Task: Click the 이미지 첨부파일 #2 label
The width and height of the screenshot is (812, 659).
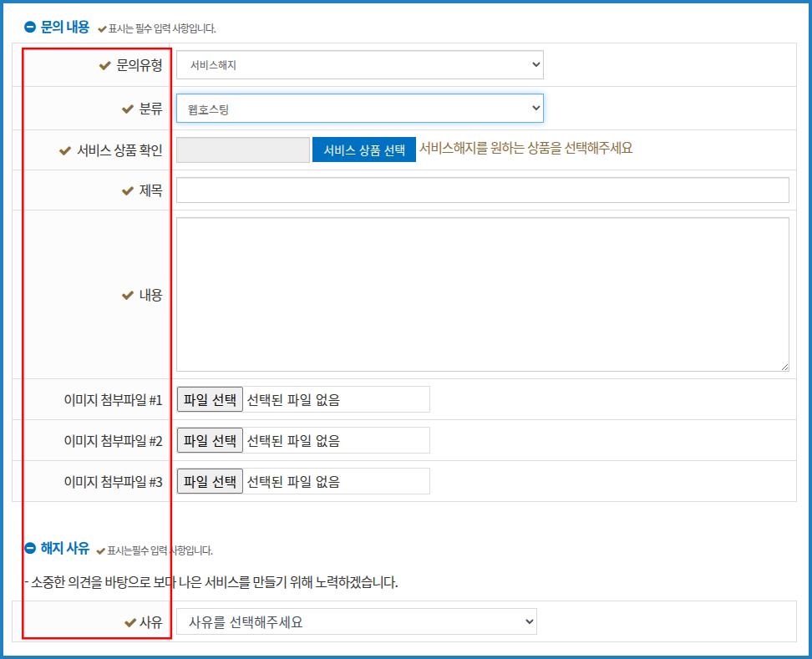Action: [113, 441]
